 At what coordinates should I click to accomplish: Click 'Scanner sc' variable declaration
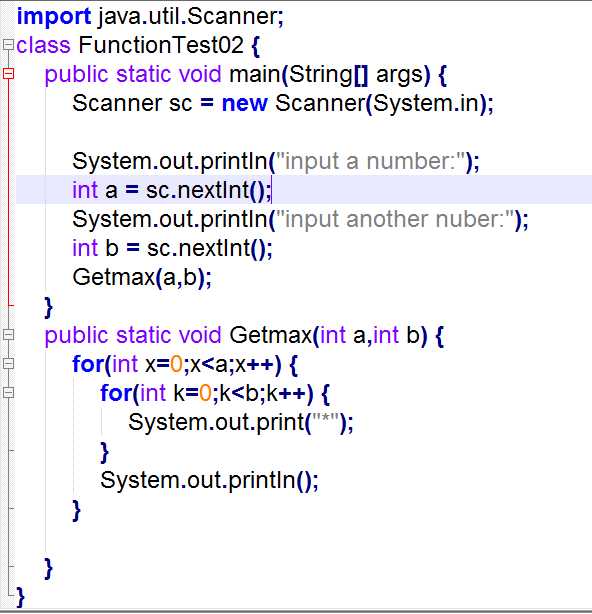click(x=132, y=104)
